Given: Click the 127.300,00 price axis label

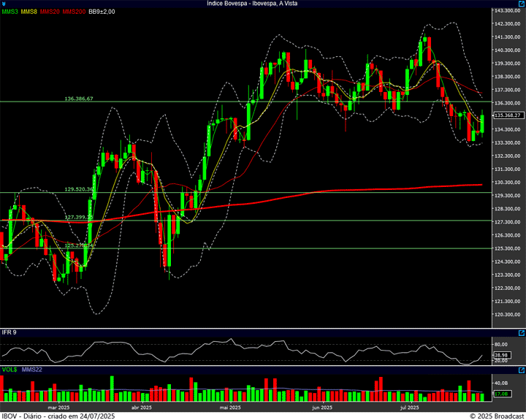Looking at the screenshot, I should pos(508,222).
